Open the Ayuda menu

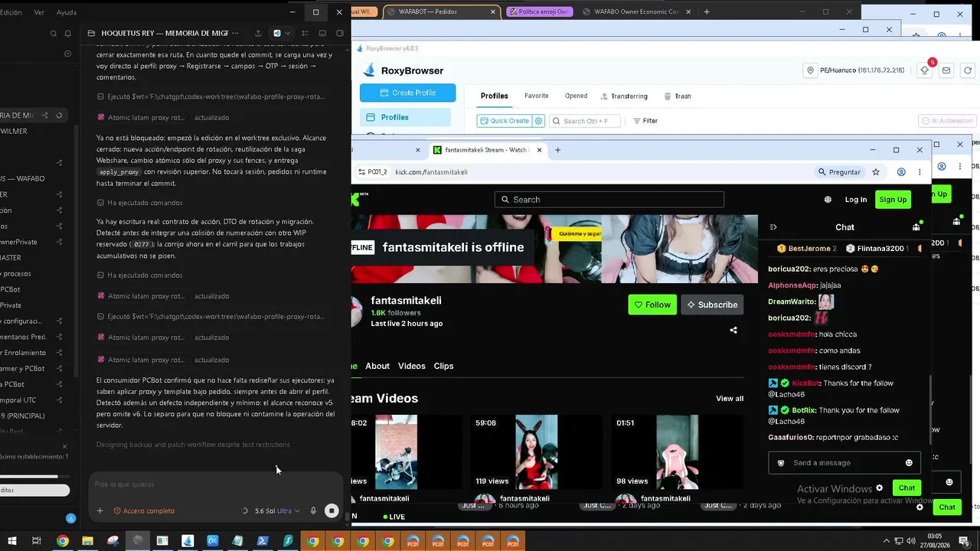67,12
